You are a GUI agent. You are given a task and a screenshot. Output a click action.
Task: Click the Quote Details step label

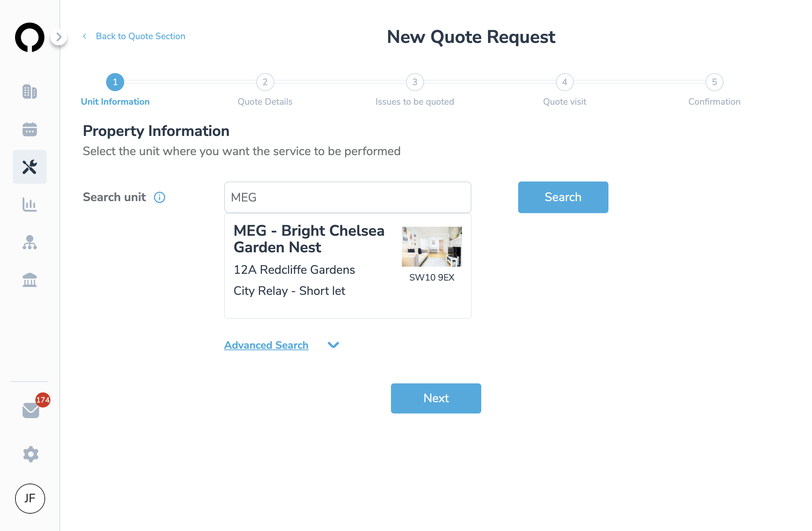click(x=265, y=102)
